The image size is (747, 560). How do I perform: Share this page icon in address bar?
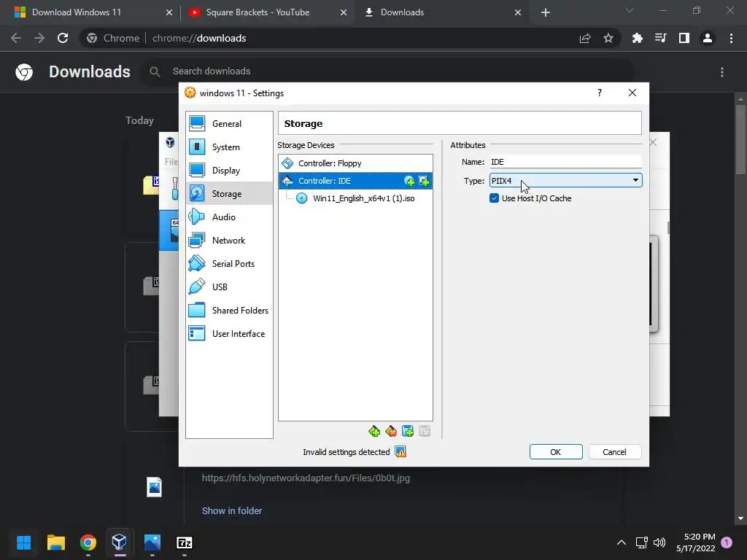[x=585, y=38]
